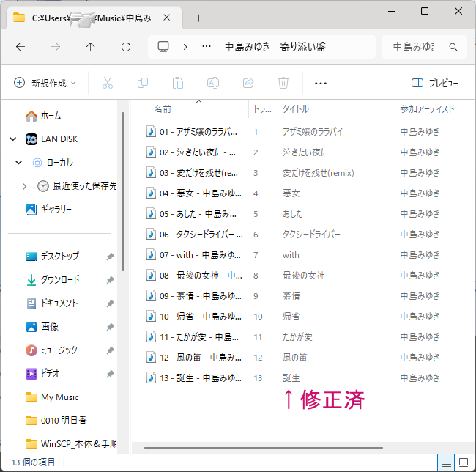Close the current Explorer tab

[x=166, y=18]
